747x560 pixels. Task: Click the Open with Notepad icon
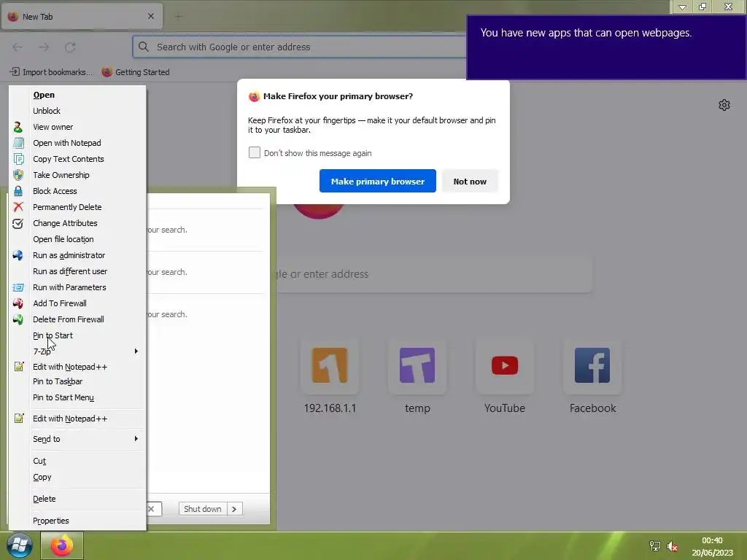[x=18, y=143]
